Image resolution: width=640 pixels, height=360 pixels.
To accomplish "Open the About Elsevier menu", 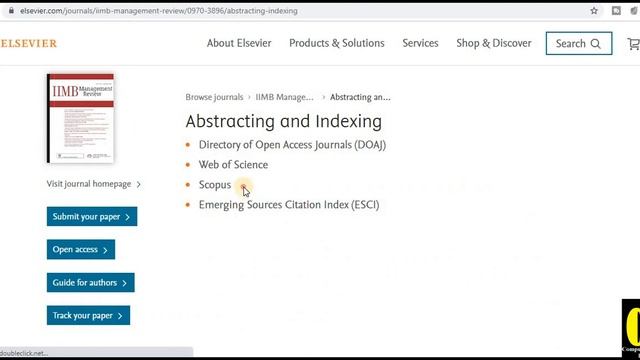I will pos(239,43).
